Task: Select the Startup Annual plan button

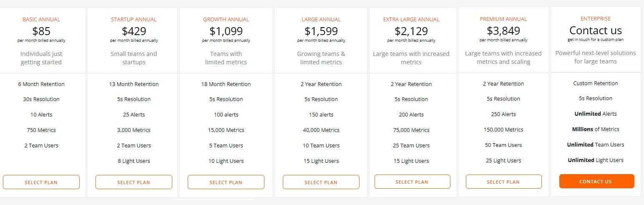Action: tap(134, 182)
